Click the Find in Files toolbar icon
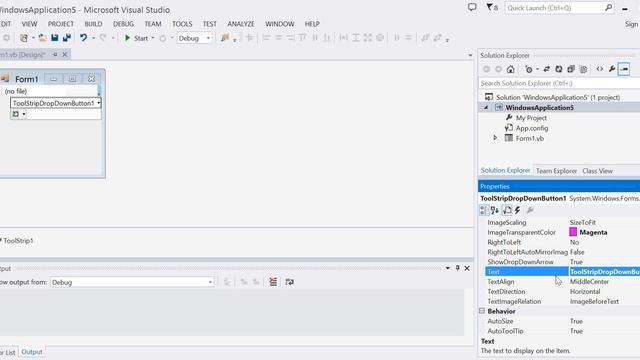The image size is (640, 360). pyautogui.click(x=225, y=38)
